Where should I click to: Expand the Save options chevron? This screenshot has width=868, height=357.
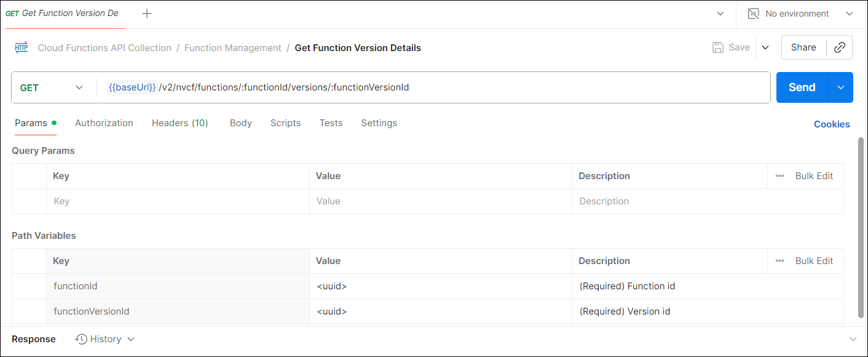point(765,47)
